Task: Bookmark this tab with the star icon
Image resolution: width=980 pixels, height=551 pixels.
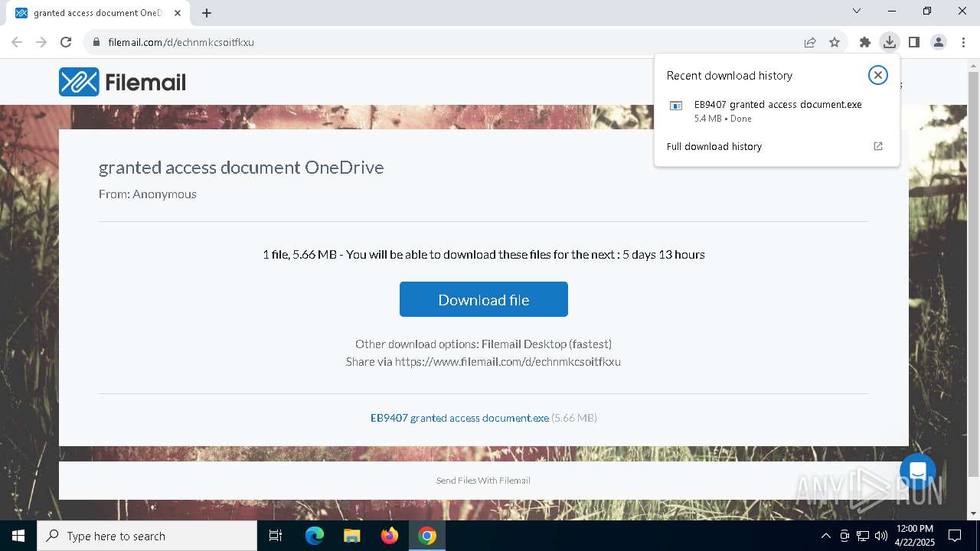Action: pyautogui.click(x=835, y=42)
